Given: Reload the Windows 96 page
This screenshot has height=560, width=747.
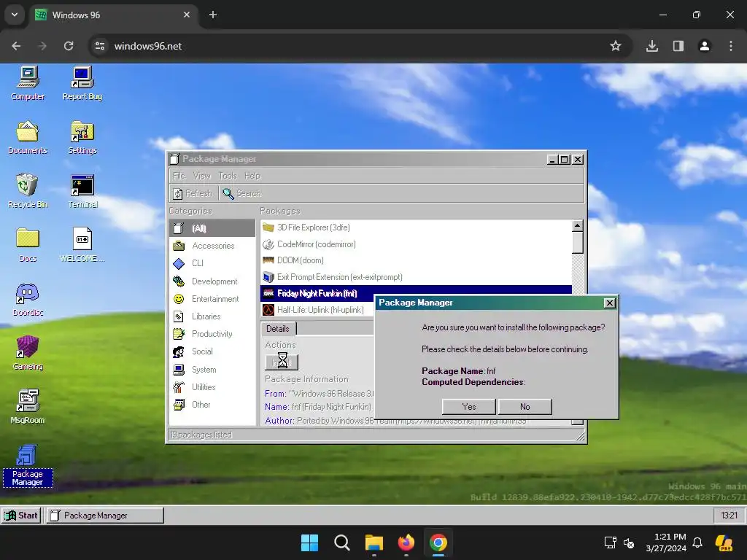Looking at the screenshot, I should [69, 46].
